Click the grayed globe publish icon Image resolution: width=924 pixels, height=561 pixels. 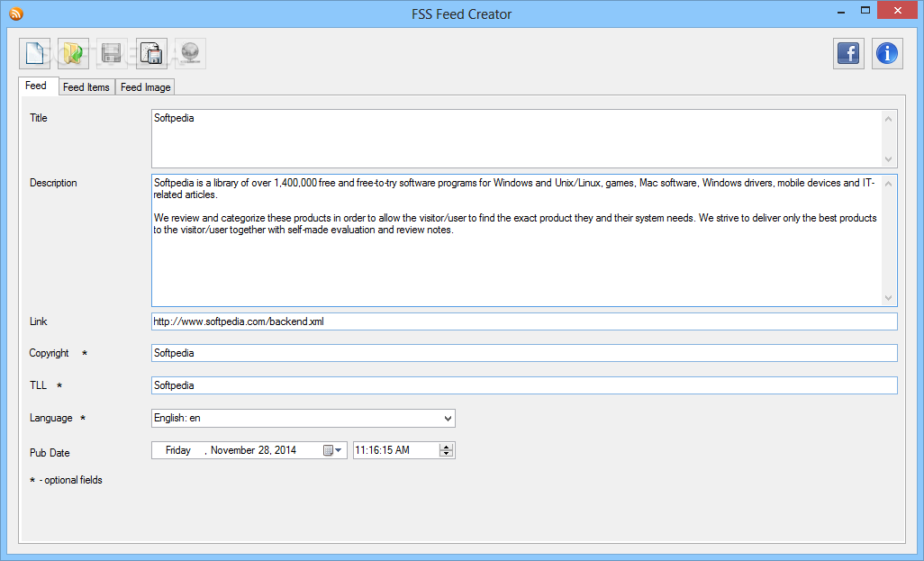190,54
